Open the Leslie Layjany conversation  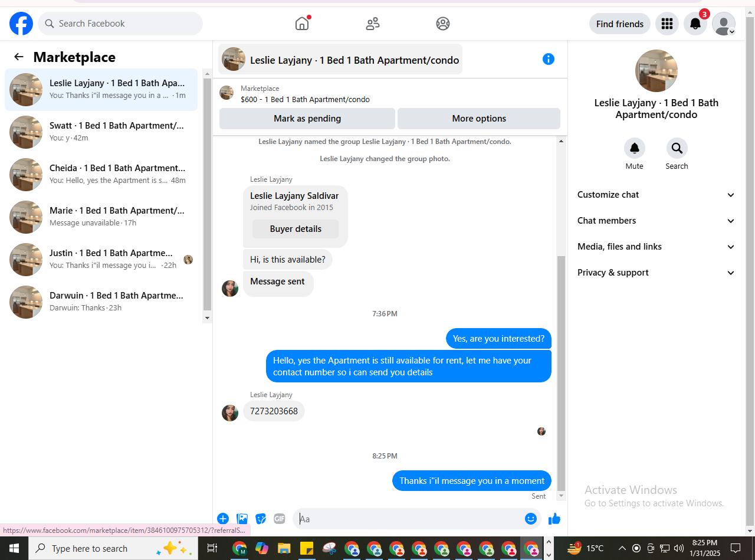click(x=101, y=90)
